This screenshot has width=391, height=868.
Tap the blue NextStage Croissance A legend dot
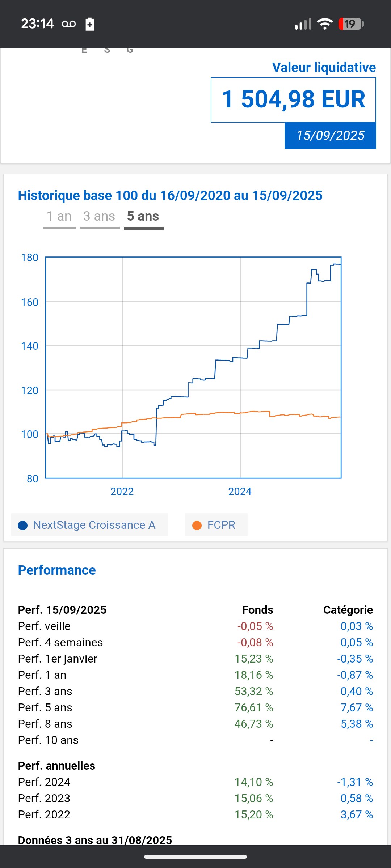coord(23,525)
